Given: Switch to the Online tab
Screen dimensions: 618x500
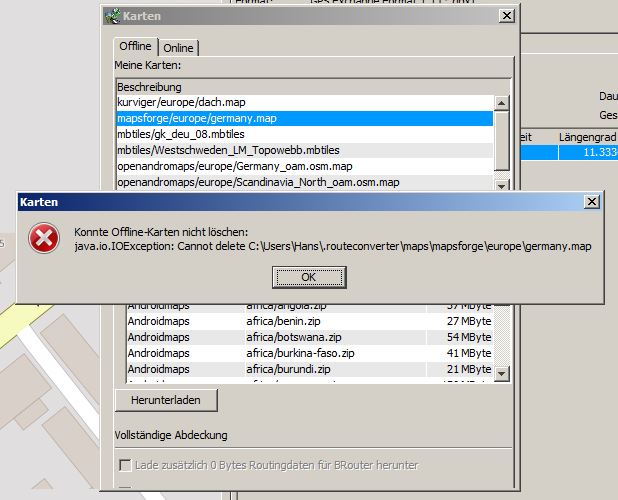Looking at the screenshot, I should click(x=179, y=48).
